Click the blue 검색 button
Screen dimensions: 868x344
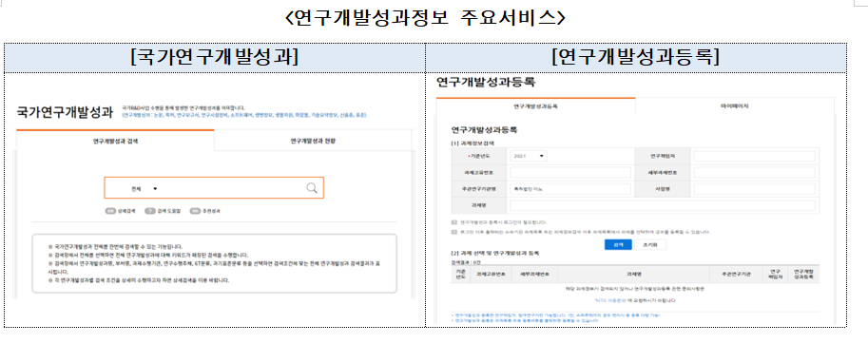[x=618, y=244]
